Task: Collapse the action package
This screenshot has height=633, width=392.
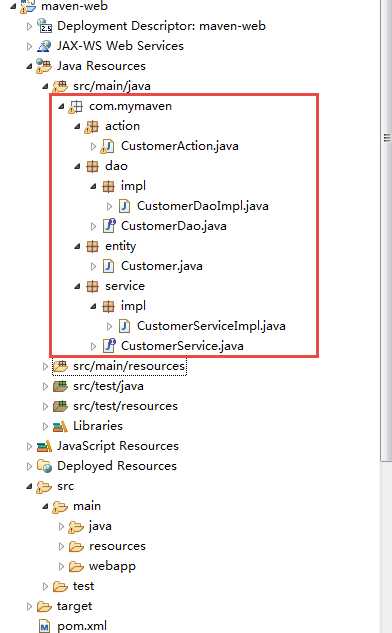Action: (x=77, y=126)
